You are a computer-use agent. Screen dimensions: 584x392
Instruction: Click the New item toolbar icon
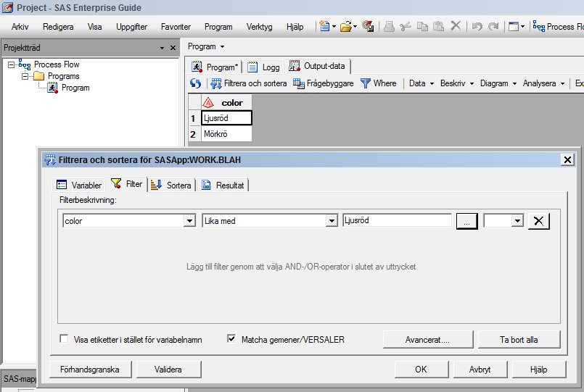pyautogui.click(x=324, y=26)
